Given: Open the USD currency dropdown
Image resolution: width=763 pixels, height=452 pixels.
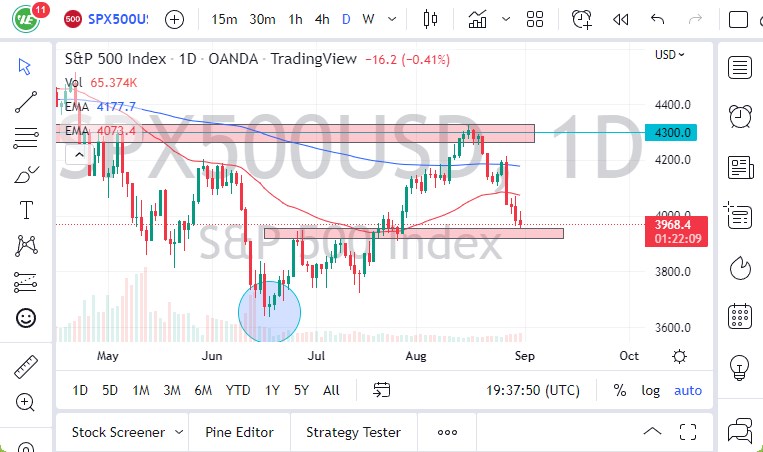Looking at the screenshot, I should pyautogui.click(x=668, y=55).
